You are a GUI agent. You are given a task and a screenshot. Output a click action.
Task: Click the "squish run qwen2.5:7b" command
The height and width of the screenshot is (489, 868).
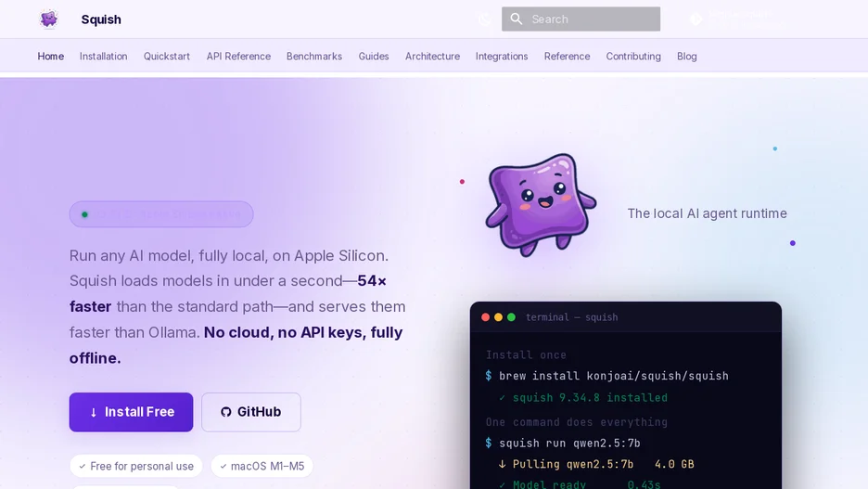[569, 443]
